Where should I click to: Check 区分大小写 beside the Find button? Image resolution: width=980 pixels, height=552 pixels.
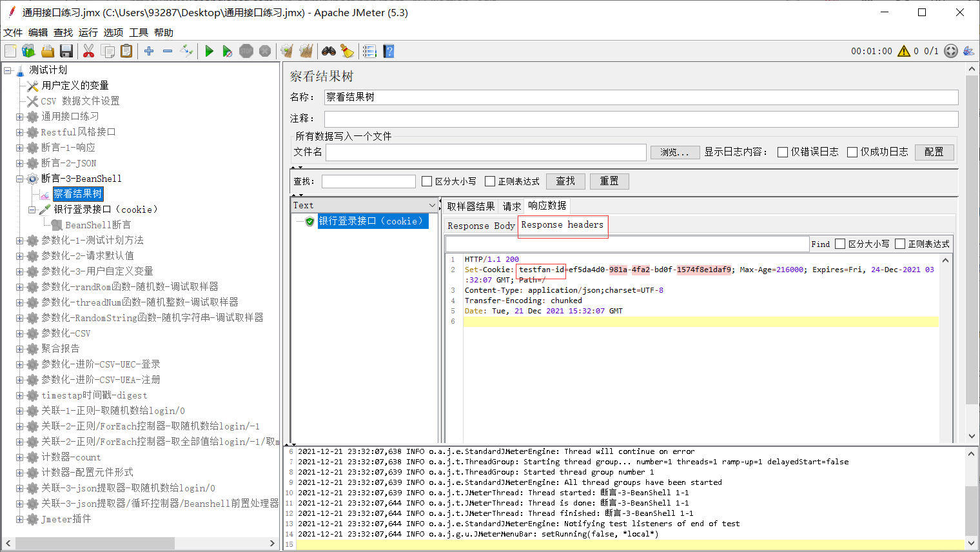[840, 244]
